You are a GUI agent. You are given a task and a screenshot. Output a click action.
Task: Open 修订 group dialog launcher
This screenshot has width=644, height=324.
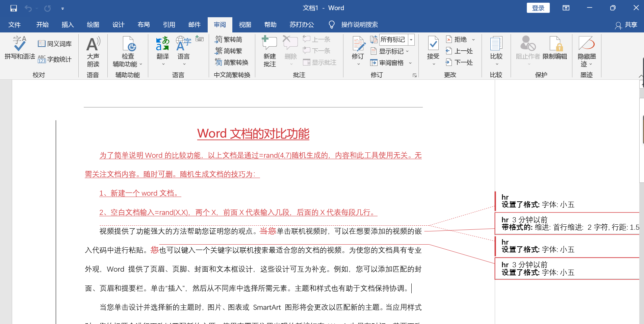tap(415, 75)
